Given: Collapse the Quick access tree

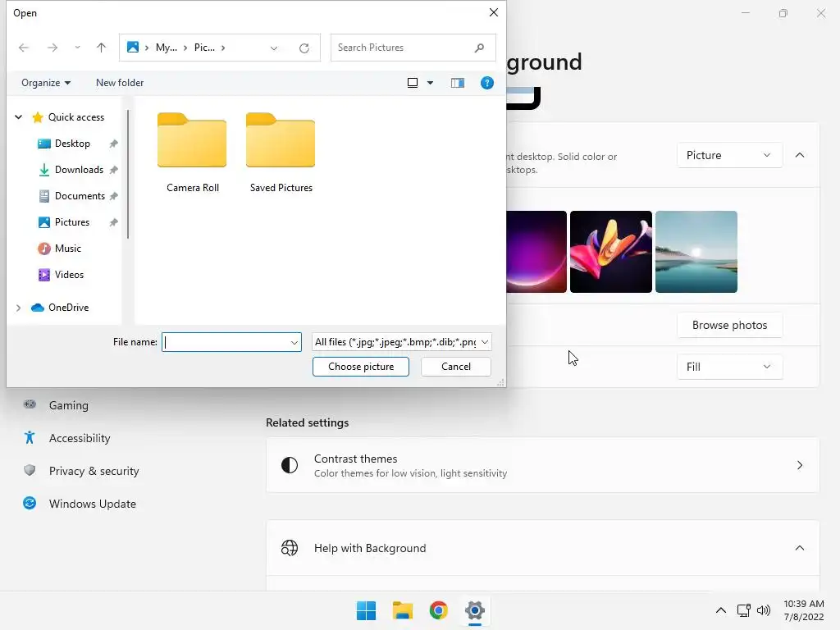Looking at the screenshot, I should point(18,116).
